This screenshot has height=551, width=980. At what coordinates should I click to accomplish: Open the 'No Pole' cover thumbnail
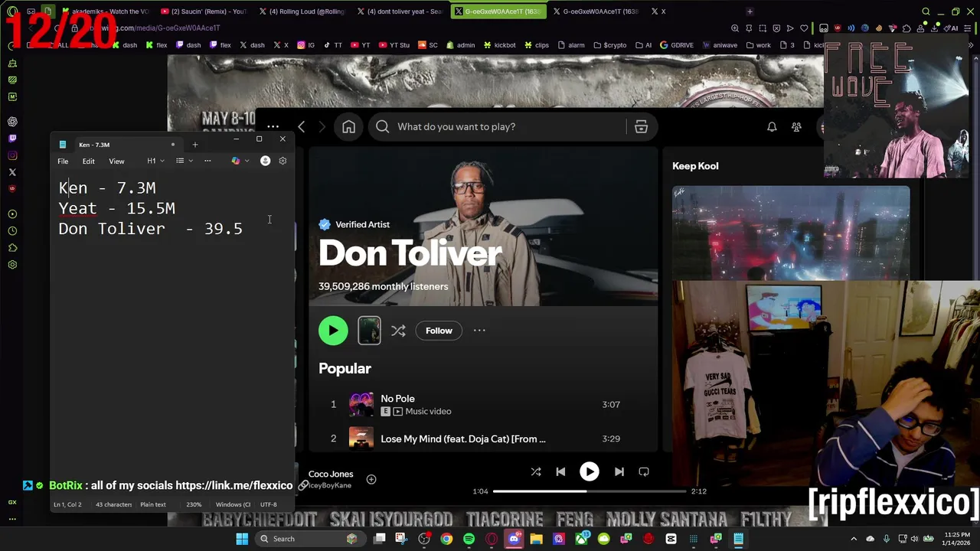pos(361,404)
